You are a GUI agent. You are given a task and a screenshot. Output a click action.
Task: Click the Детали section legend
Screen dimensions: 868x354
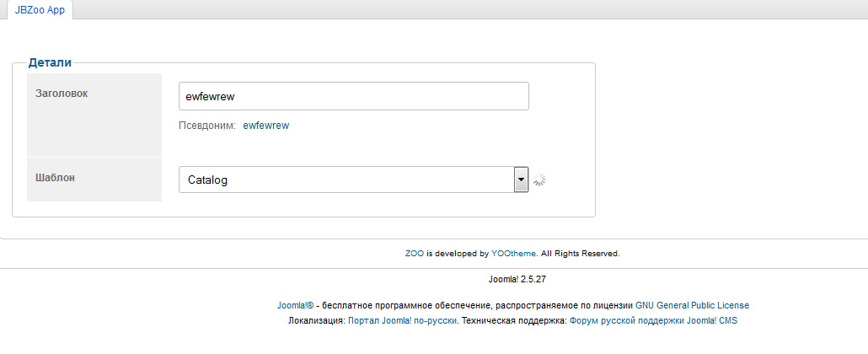(x=50, y=62)
